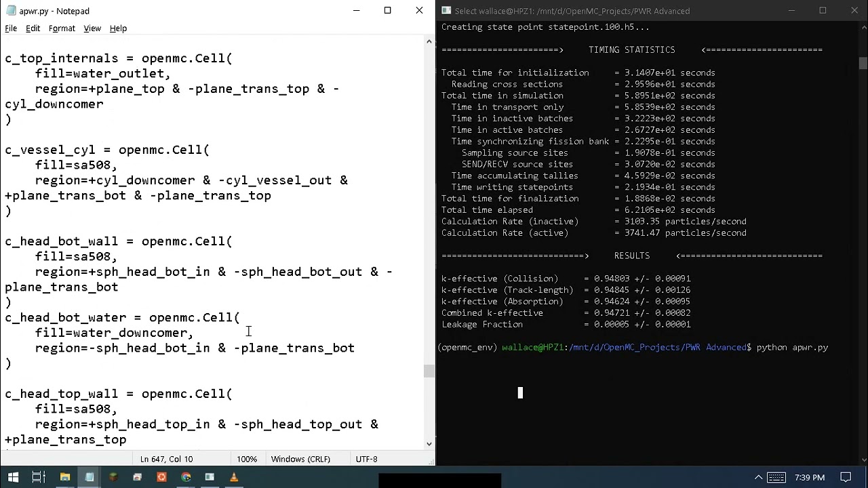
Task: Click 'k-effective (Collision)' line in terminal
Action: 566,278
